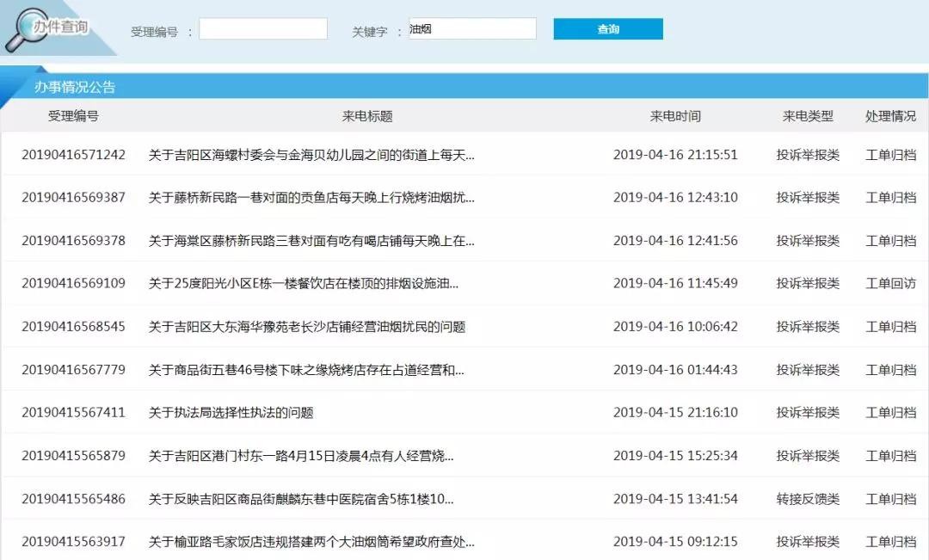
Task: Open the 25度阳光小区E栋 exhaust complaint
Action: [304, 284]
